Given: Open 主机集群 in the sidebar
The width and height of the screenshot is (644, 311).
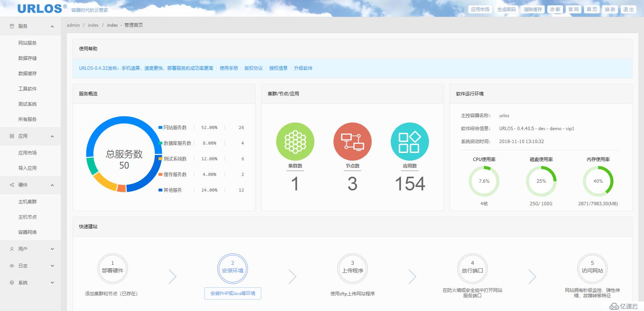Looking at the screenshot, I should (28, 202).
